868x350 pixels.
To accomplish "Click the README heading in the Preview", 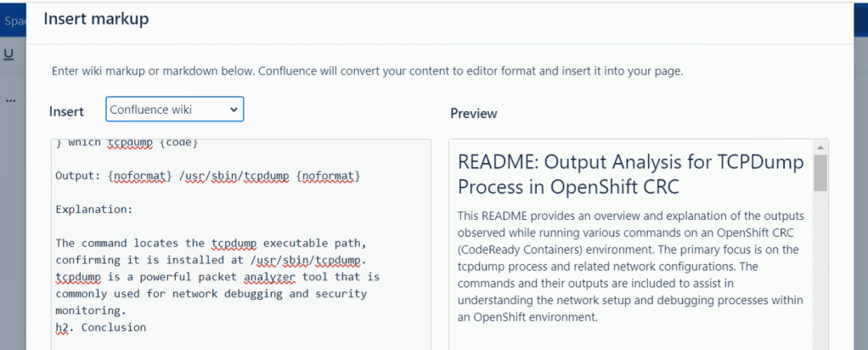I will (x=631, y=174).
